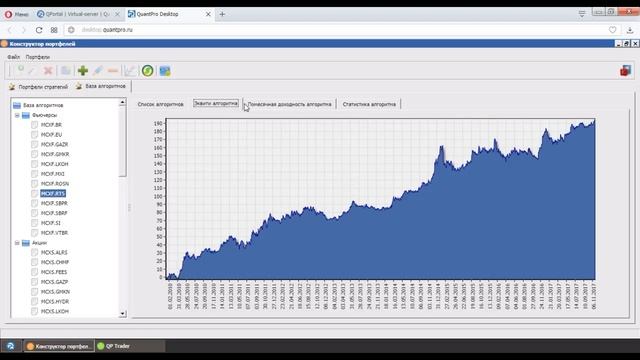Click the tree scrollbar up arrow
The image size is (640, 360).
[x=122, y=102]
